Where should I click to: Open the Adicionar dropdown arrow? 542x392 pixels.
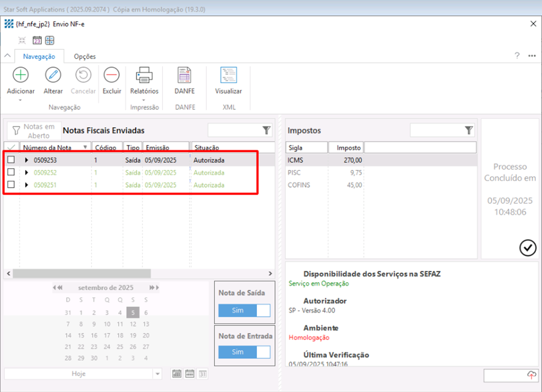(x=21, y=100)
